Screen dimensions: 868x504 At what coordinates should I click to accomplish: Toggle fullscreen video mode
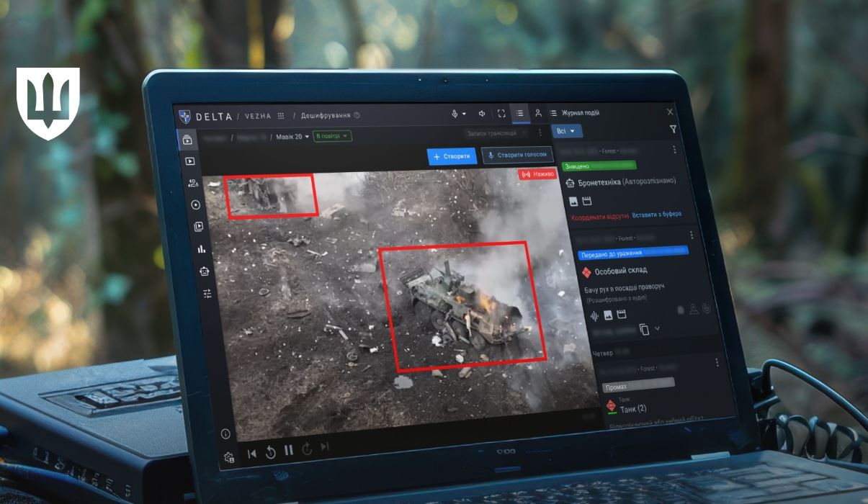(x=501, y=114)
